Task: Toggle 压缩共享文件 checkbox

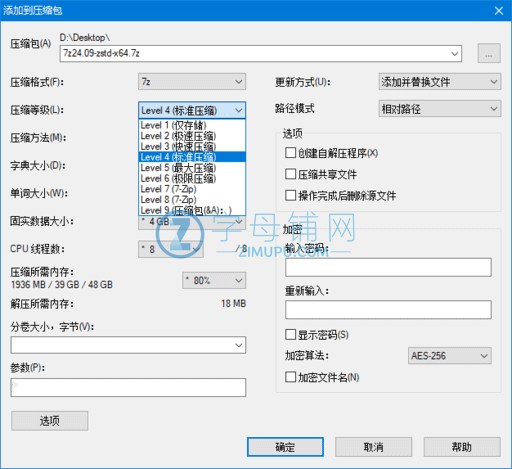Action: click(290, 174)
